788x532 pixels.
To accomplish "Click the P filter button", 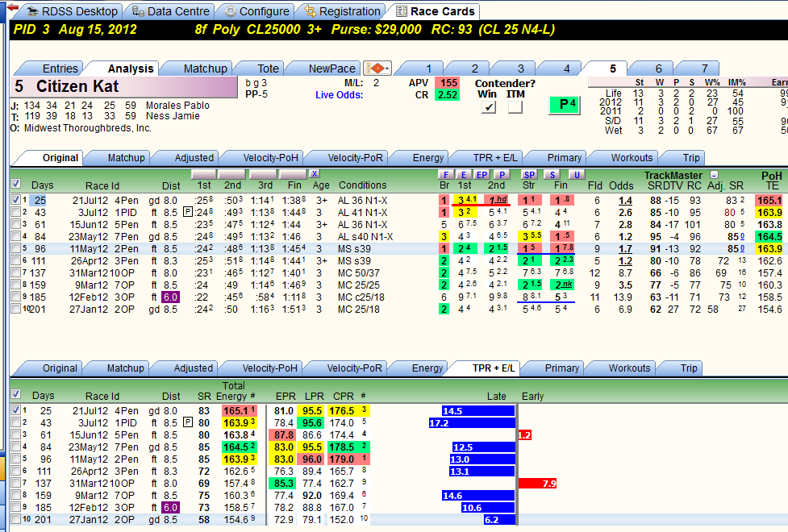I will pos(502,174).
